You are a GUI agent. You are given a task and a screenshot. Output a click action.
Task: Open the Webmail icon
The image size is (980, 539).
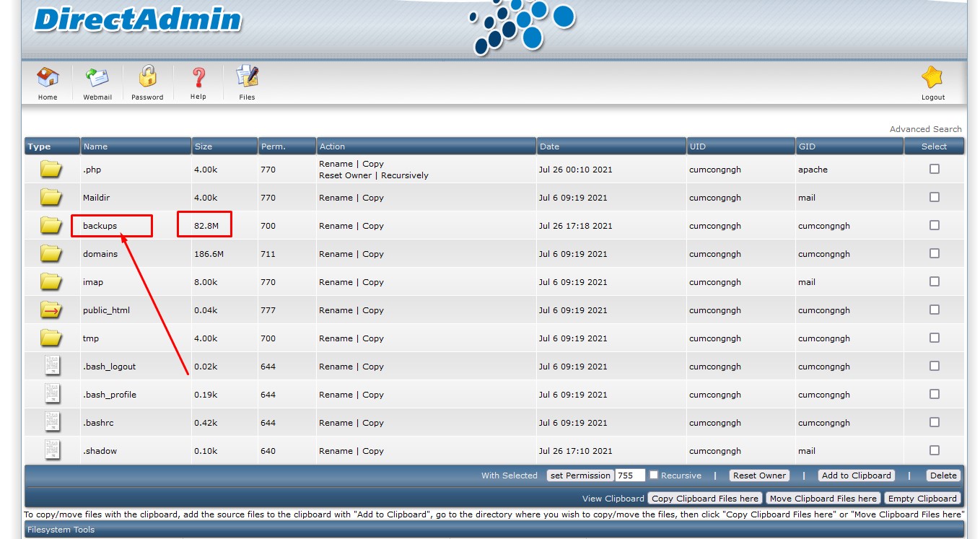[x=97, y=77]
